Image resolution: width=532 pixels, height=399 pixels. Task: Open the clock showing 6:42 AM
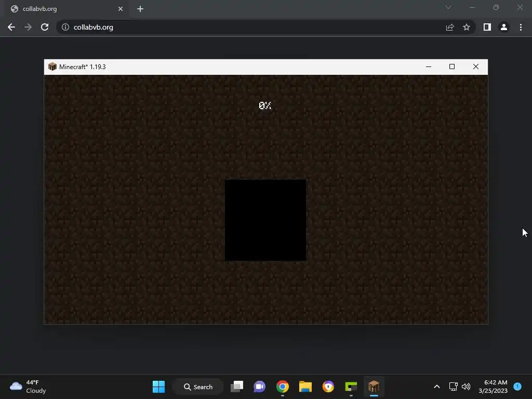pos(493,387)
